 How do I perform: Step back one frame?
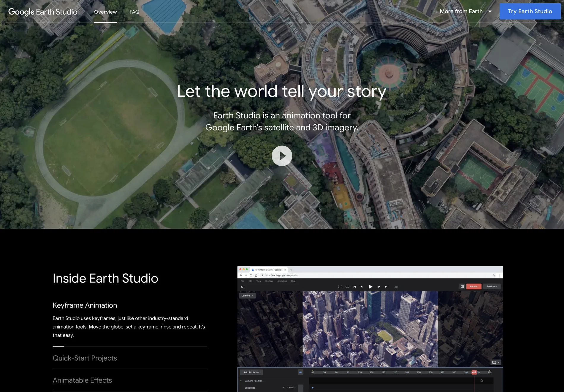click(362, 287)
